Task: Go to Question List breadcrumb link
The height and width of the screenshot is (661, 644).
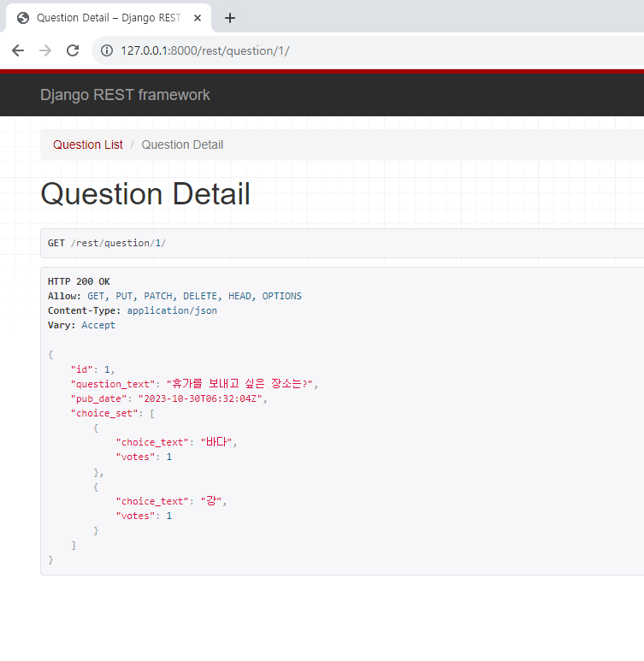Action: [x=88, y=145]
